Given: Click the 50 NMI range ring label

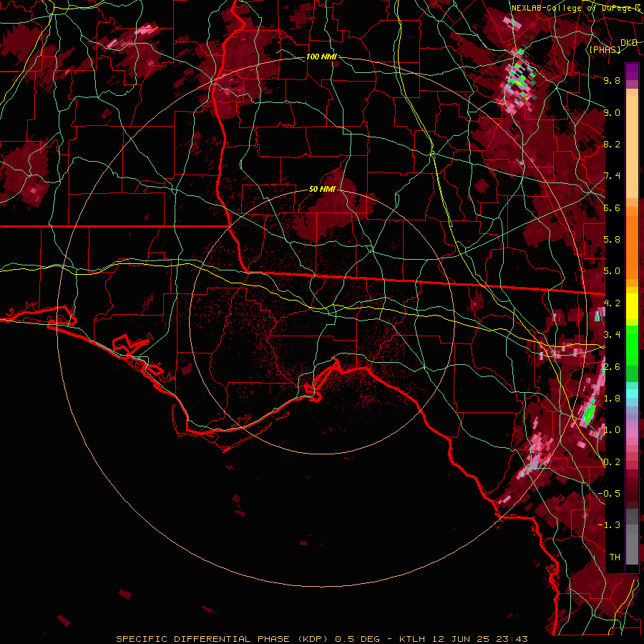Looking at the screenshot, I should click(x=322, y=190).
